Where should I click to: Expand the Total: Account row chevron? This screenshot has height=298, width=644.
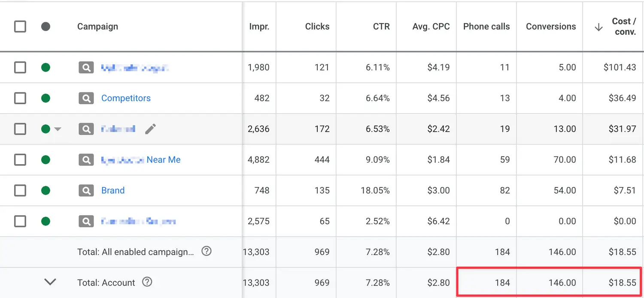pyautogui.click(x=50, y=282)
